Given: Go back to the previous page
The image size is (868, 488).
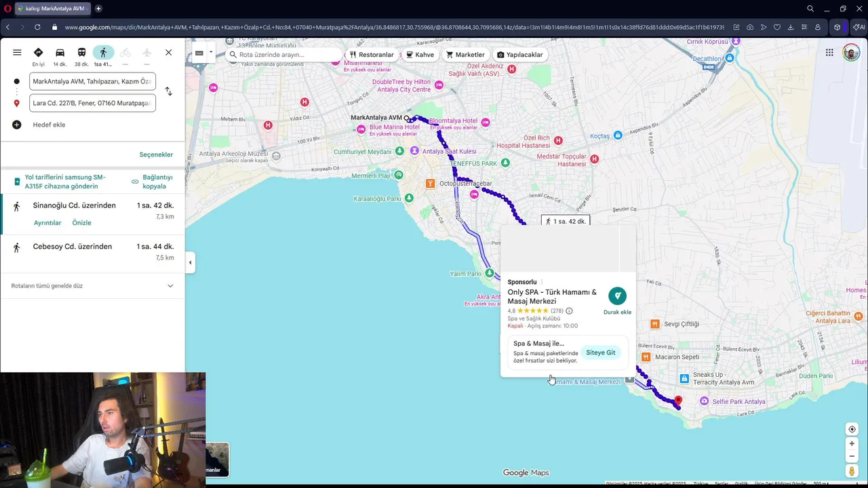Looking at the screenshot, I should pyautogui.click(x=7, y=27).
